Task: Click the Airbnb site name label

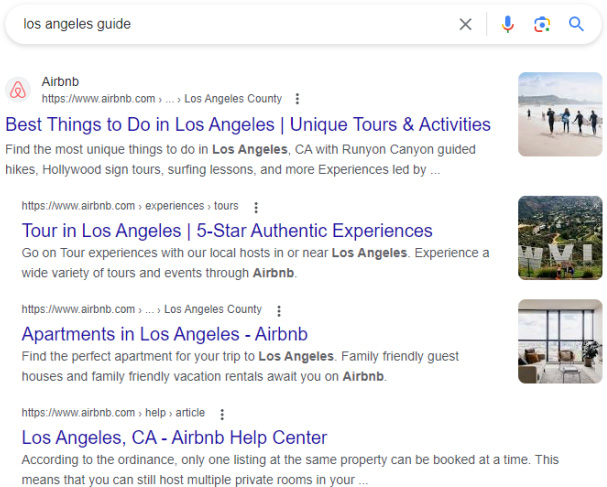Action: click(x=60, y=82)
